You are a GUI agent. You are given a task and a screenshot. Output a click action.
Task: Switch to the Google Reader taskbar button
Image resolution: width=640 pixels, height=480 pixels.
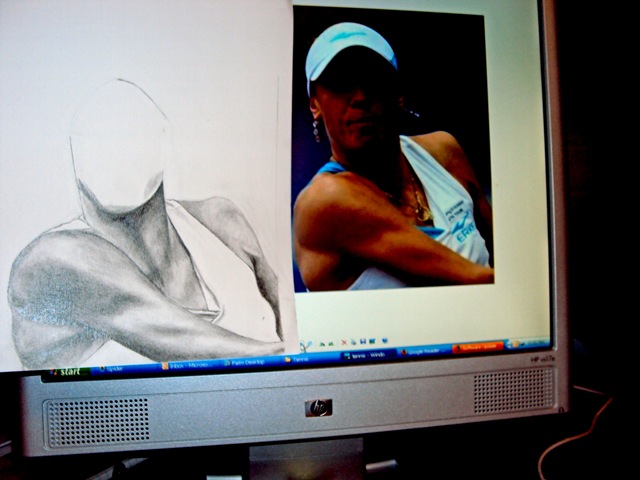pos(425,351)
